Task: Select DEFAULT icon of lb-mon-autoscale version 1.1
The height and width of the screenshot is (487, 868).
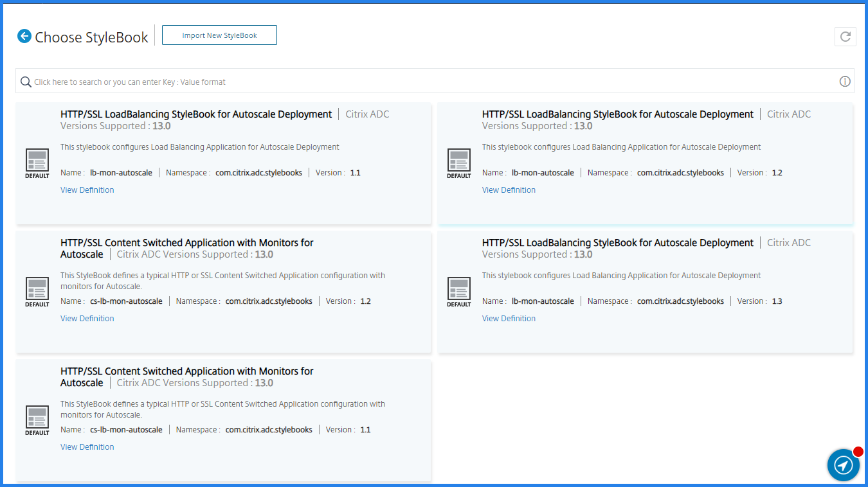Action: [37, 163]
